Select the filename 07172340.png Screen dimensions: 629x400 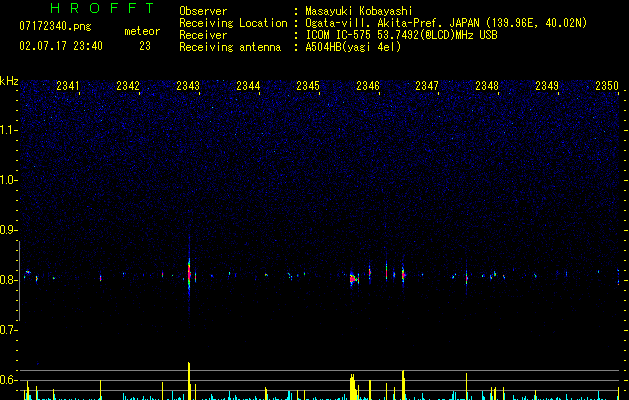pyautogui.click(x=55, y=26)
